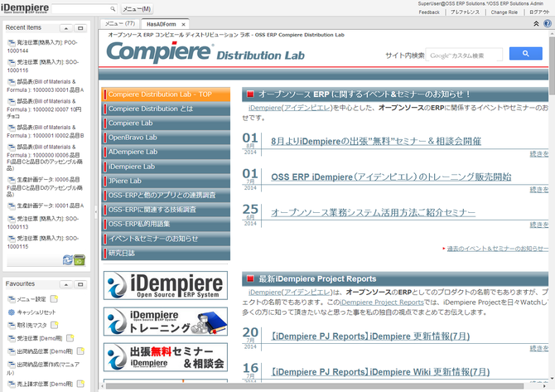
Task: Click window icon beside 生産計画データ I0001 品目A
Action: [12, 206]
